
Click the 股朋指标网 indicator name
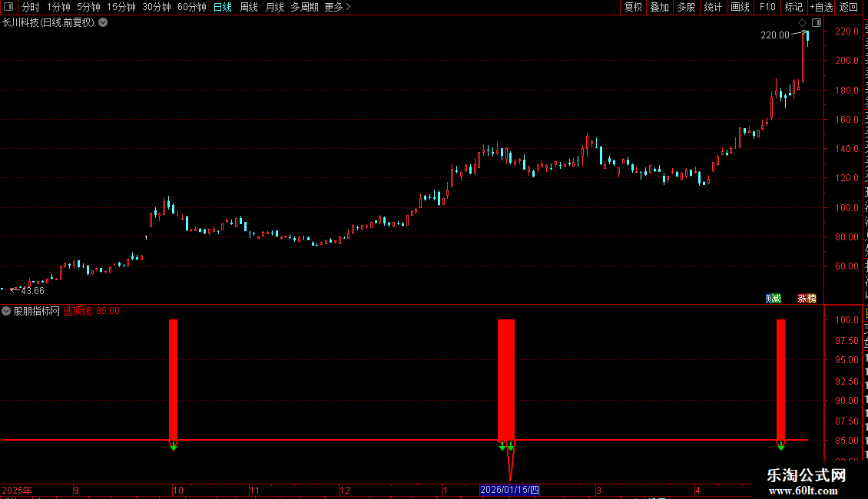click(x=37, y=311)
